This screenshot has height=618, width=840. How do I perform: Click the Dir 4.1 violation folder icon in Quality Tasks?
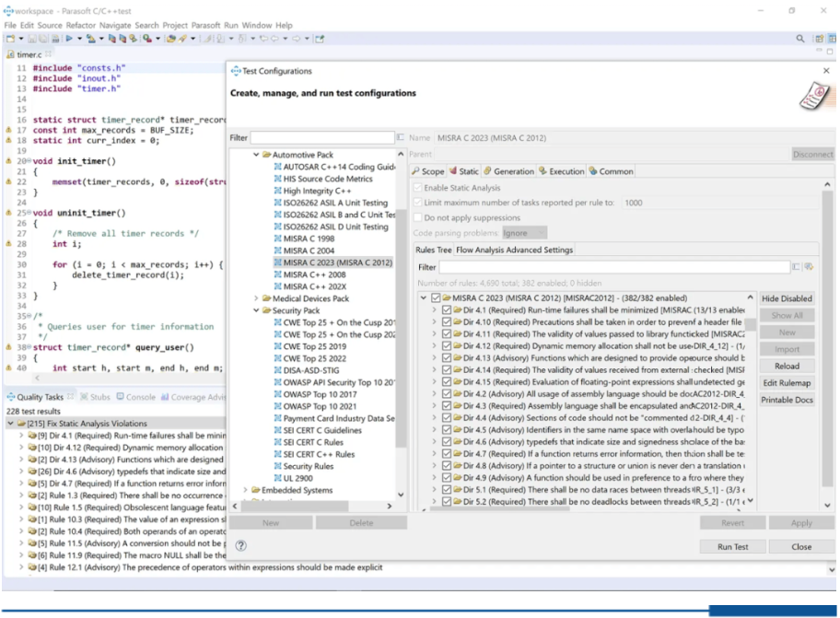coord(32,436)
